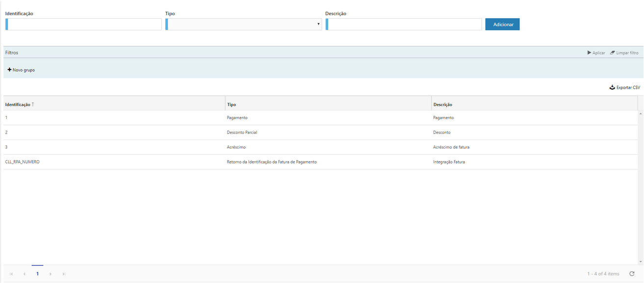Click in the Identificação input field
The image size is (644, 283).
(x=84, y=24)
